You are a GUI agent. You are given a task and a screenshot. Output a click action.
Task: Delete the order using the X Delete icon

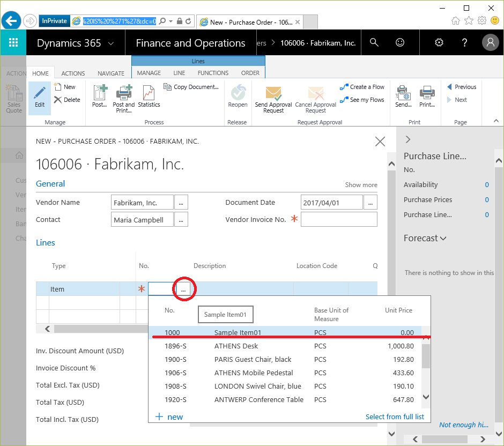pyautogui.click(x=67, y=100)
